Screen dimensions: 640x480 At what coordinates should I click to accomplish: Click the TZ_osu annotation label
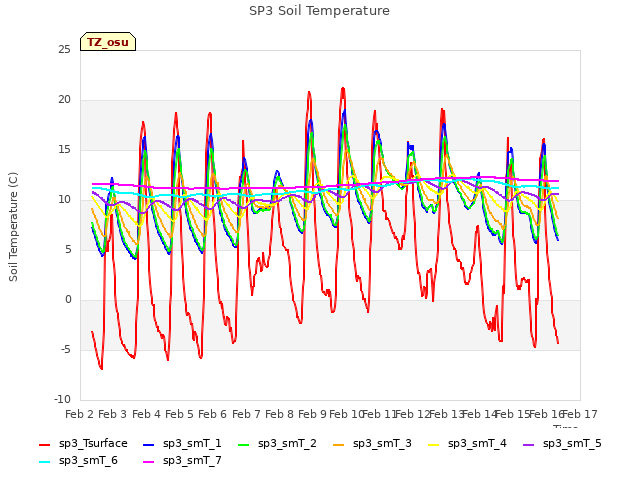coord(108,42)
